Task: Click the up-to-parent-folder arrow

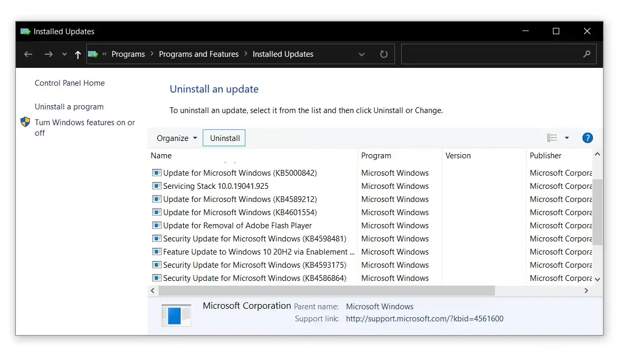Action: 77,54
